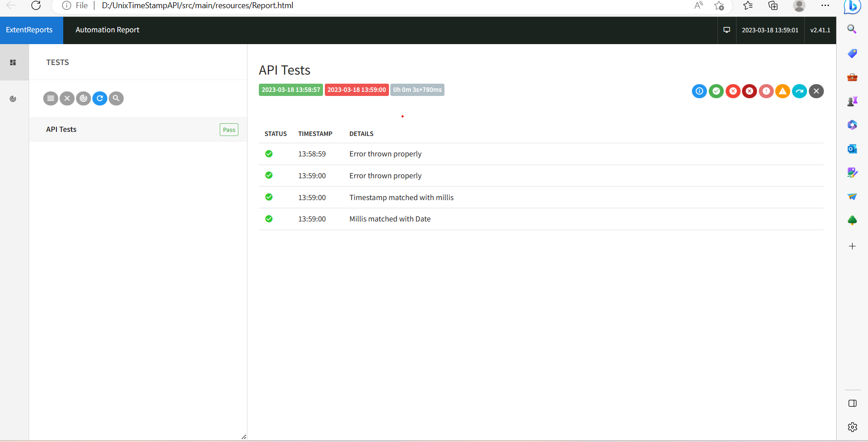Toggle the test list view button
Image resolution: width=868 pixels, height=442 pixels.
[50, 98]
